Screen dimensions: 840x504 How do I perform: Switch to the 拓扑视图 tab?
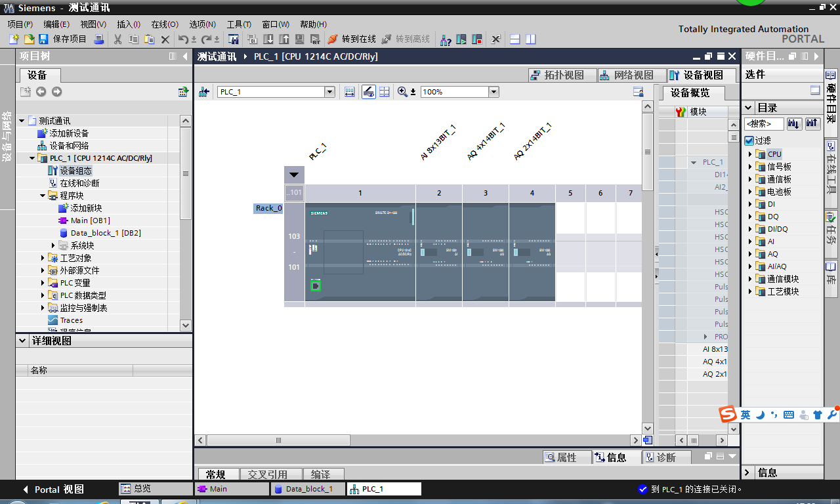click(x=562, y=75)
